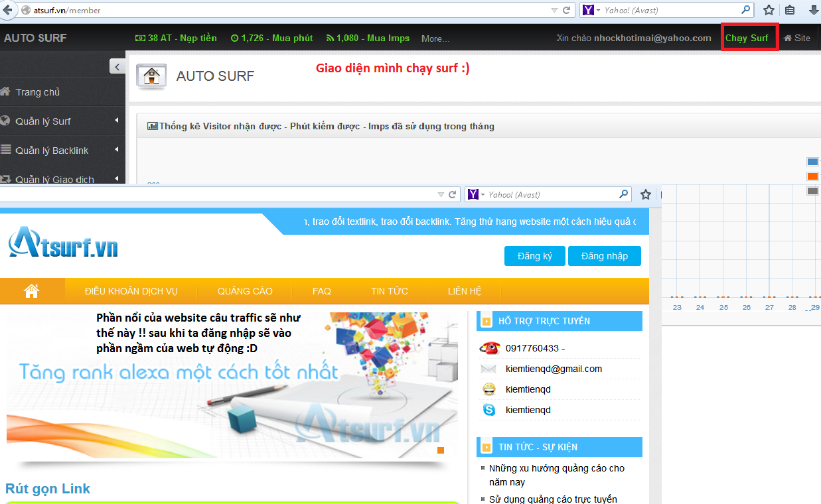Click the Rút gọn Link heading
Image resolution: width=821 pixels, height=504 pixels.
click(x=48, y=489)
